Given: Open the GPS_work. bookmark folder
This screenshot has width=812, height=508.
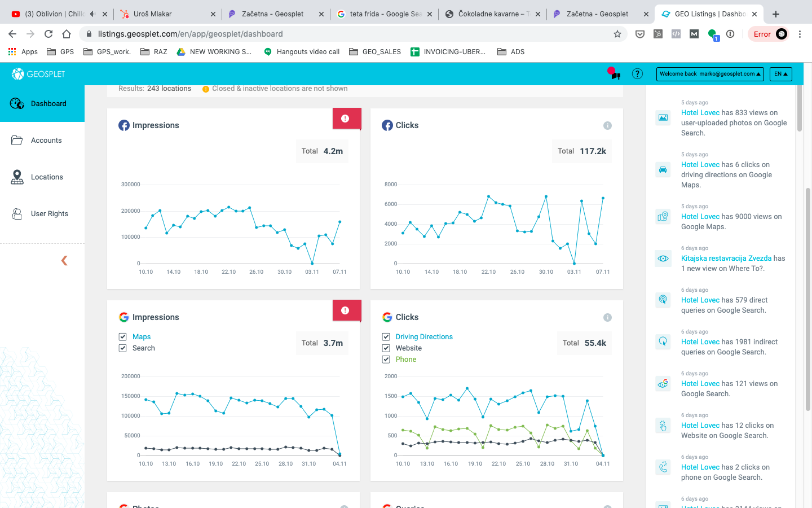Looking at the screenshot, I should coord(107,52).
